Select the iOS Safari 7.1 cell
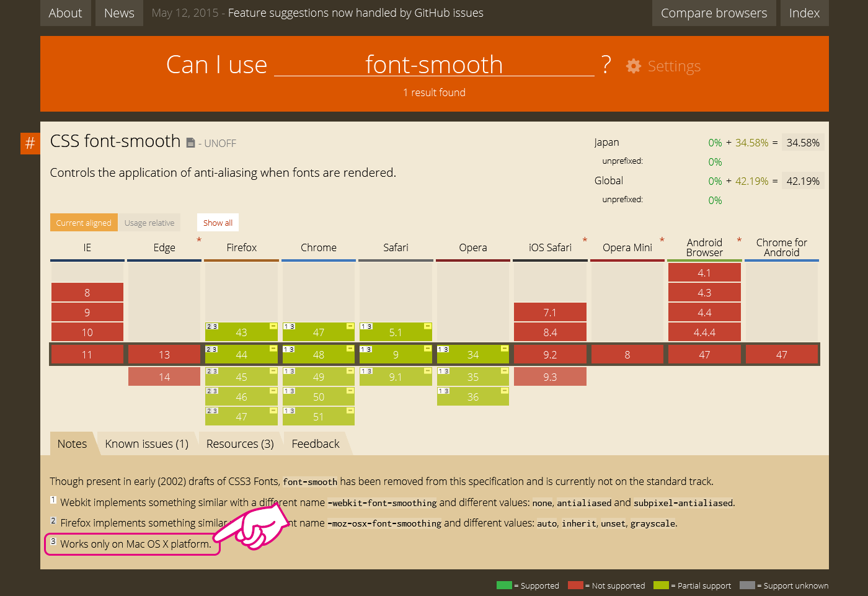Screen dimensions: 868x596 [550, 313]
